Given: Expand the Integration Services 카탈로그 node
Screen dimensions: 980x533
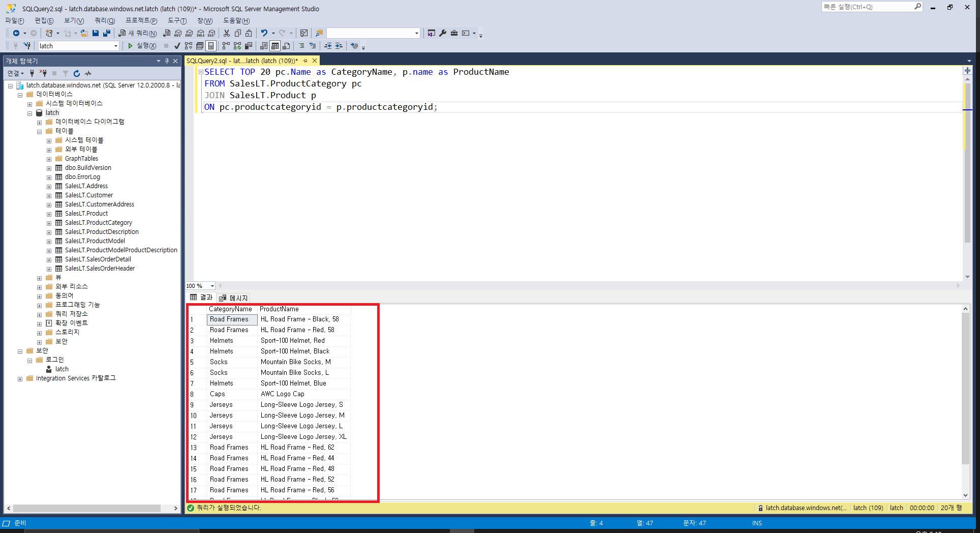Looking at the screenshot, I should pyautogui.click(x=20, y=379).
